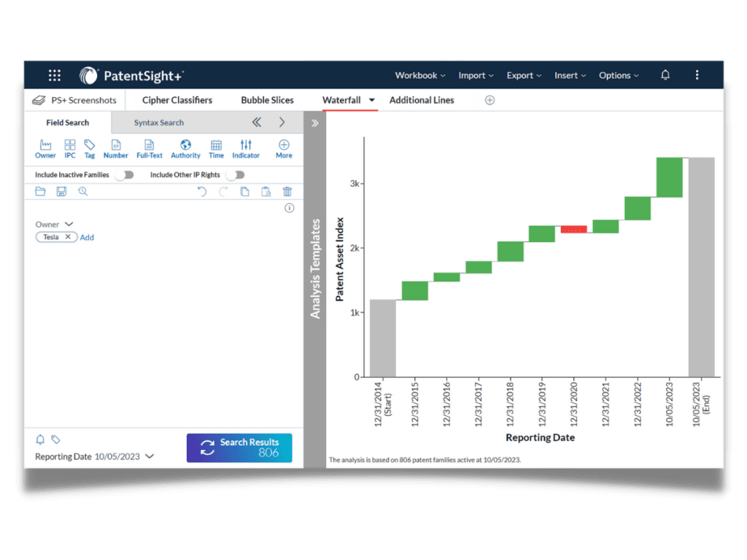Collapse search panel with double chevron

pyautogui.click(x=257, y=122)
